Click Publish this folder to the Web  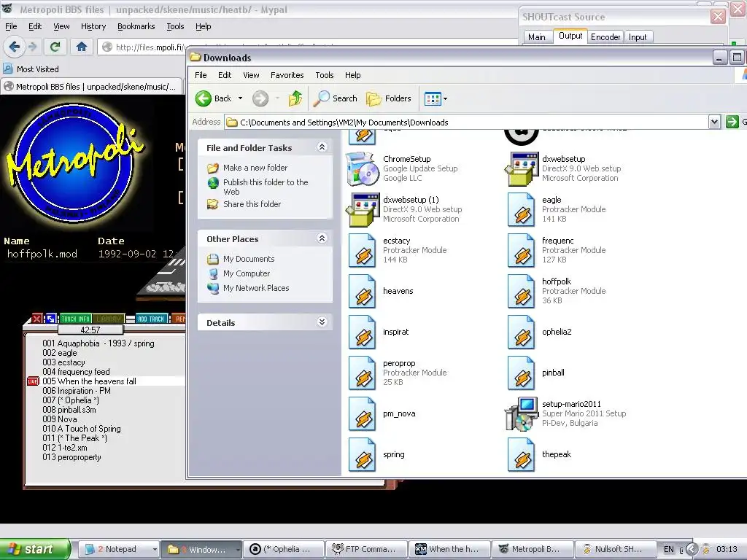click(x=266, y=187)
